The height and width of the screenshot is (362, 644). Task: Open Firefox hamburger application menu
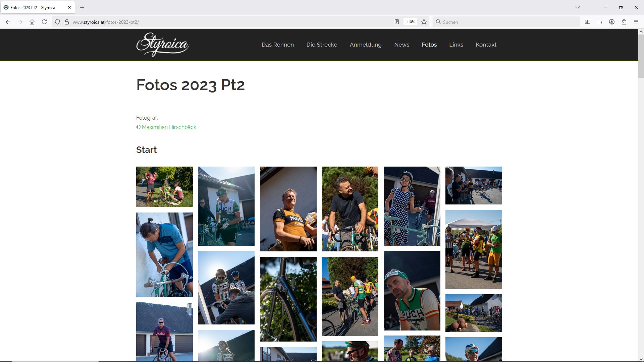(636, 22)
